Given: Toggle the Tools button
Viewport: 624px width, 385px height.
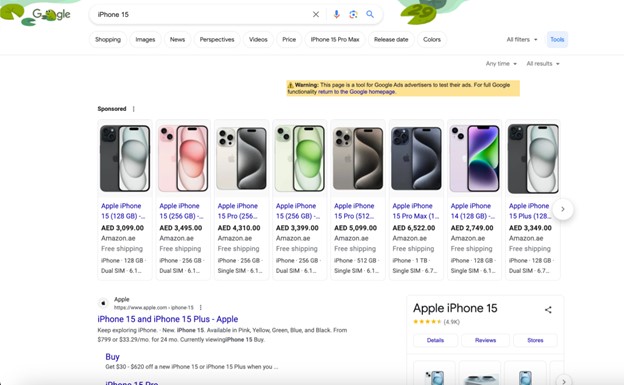Looking at the screenshot, I should (557, 39).
